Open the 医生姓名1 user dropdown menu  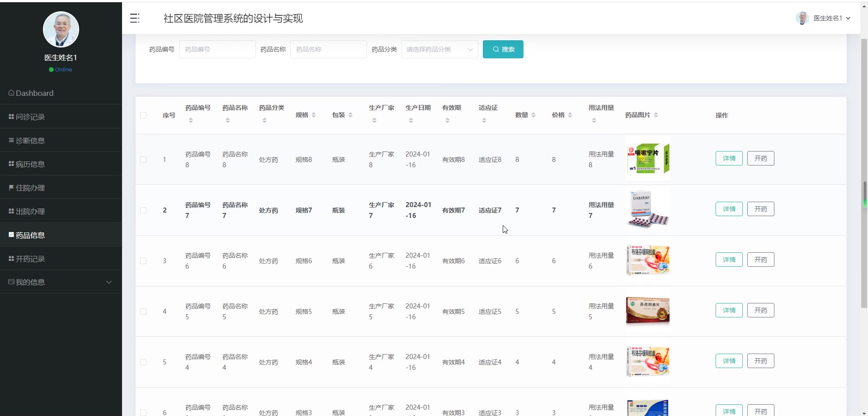(831, 18)
